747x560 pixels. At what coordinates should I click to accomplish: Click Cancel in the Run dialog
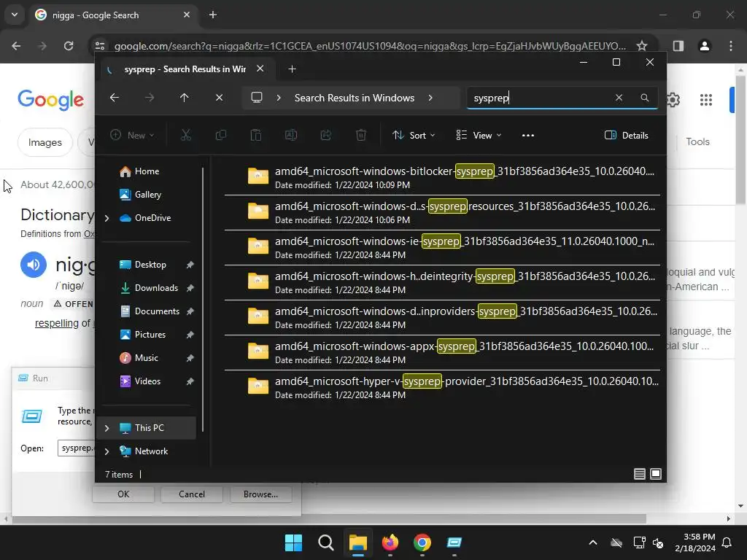pyautogui.click(x=192, y=494)
